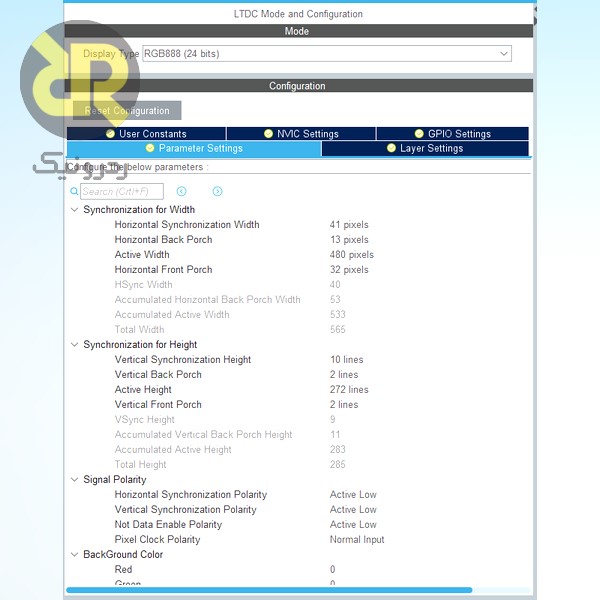This screenshot has height=600, width=600.
Task: Edit the Horizontal Synchronization Width value
Action: coord(349,225)
